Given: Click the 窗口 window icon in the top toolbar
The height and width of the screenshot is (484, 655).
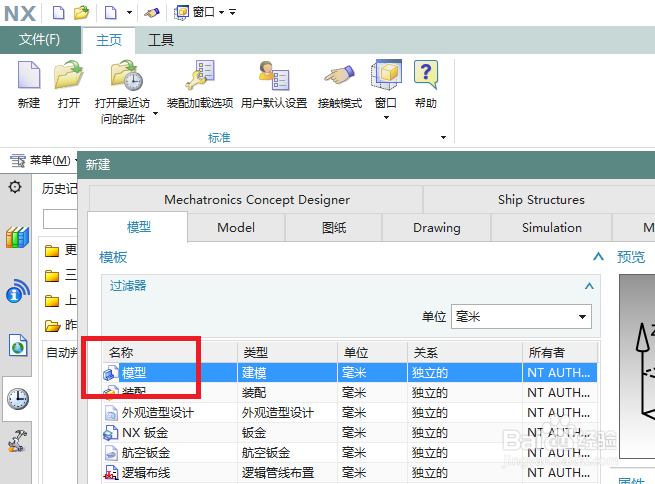Looking at the screenshot, I should click(x=182, y=13).
